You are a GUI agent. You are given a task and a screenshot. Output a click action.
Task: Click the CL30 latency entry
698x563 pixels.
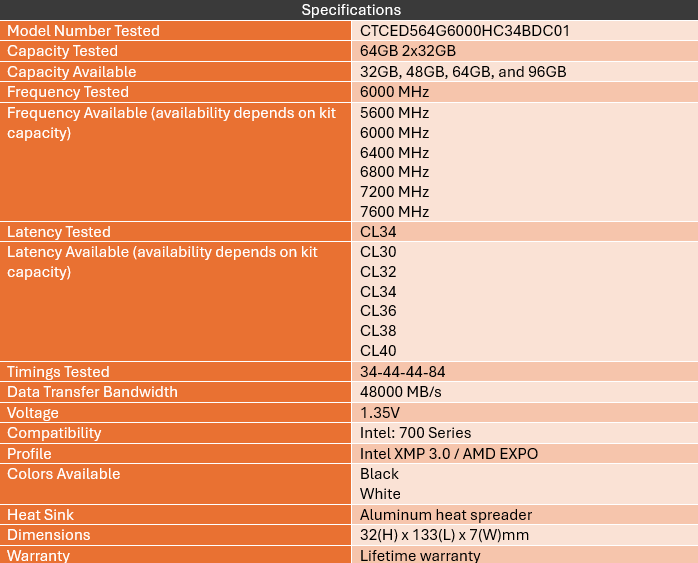[x=378, y=252]
